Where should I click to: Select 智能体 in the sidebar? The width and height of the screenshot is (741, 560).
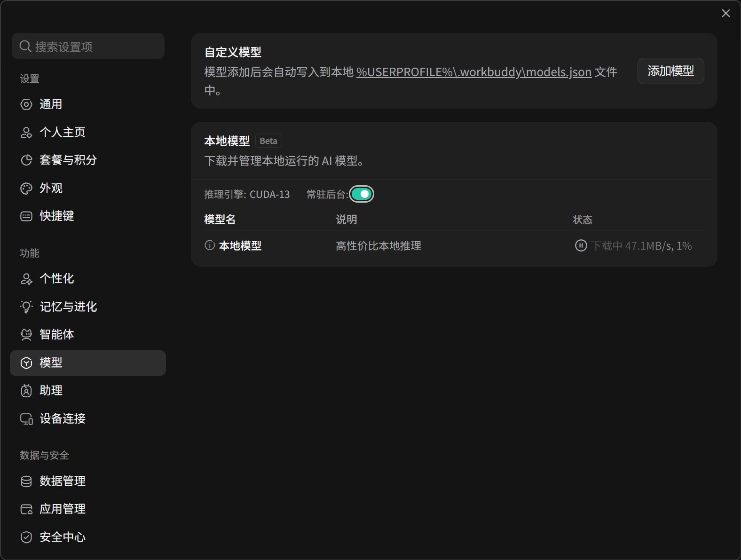tap(88, 335)
